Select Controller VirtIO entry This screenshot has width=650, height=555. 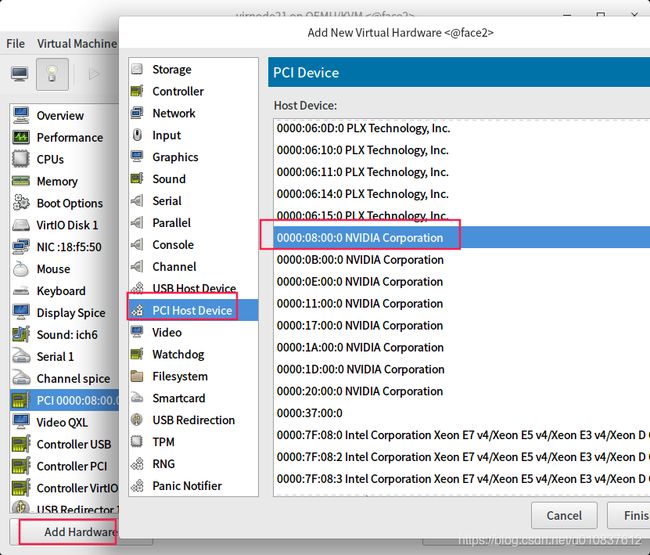[64, 488]
